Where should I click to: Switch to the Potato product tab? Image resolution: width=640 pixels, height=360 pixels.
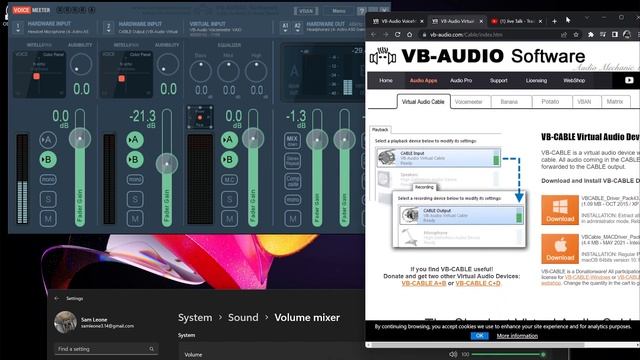point(550,102)
